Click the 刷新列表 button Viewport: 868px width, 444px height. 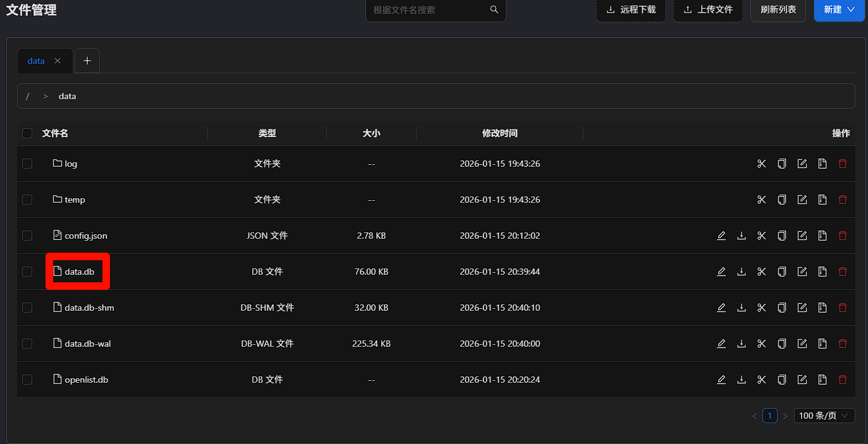point(778,10)
